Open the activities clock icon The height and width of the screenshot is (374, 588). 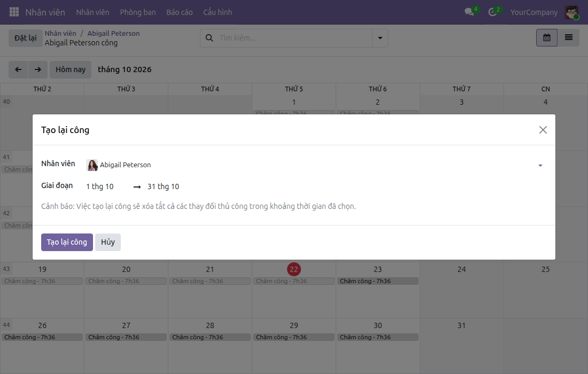point(492,12)
